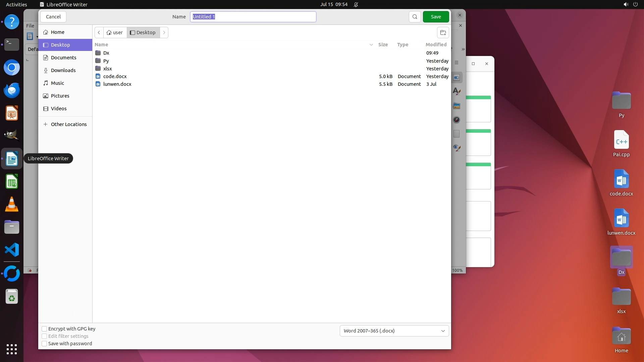Click the Cancel button
Image resolution: width=644 pixels, height=362 pixels.
coord(53,17)
